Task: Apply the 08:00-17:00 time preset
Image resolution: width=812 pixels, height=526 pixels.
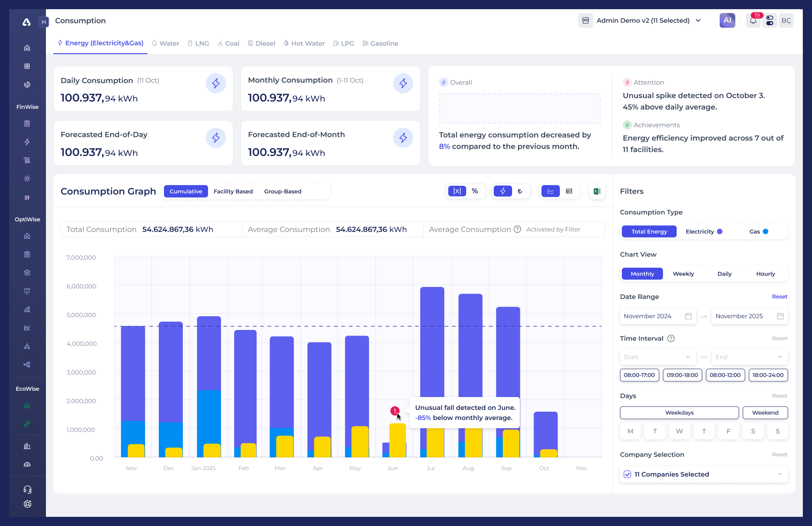Action: (639, 375)
